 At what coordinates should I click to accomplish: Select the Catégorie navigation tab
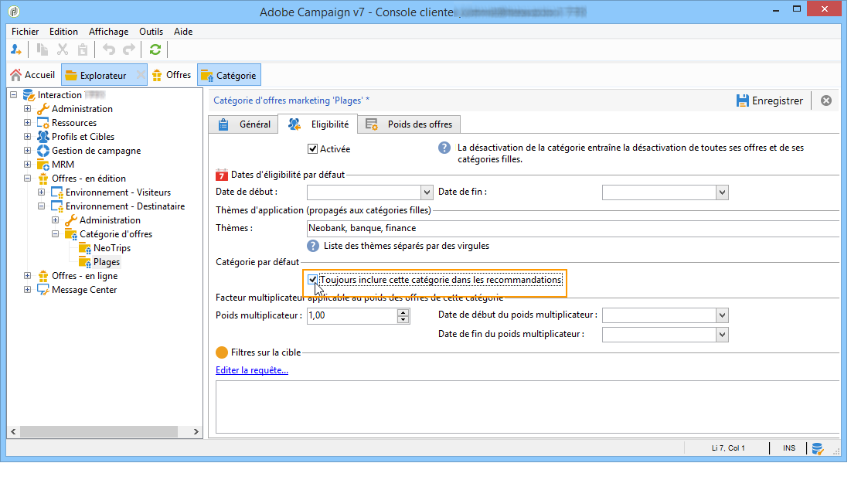[x=230, y=75]
